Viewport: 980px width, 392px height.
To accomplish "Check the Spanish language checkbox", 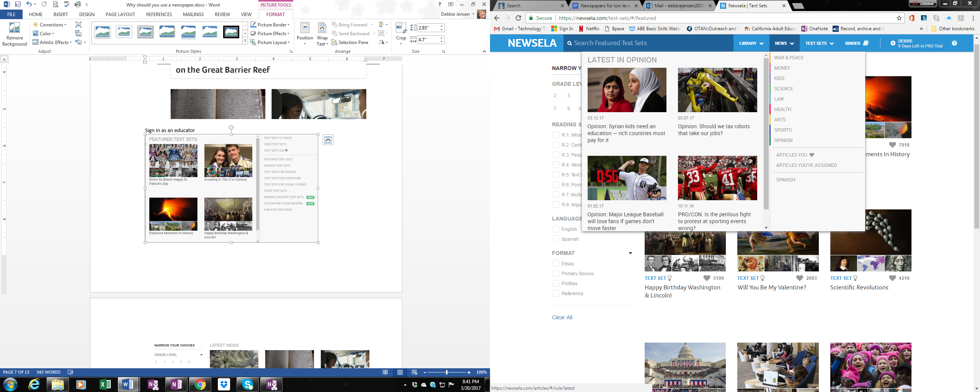I will [556, 239].
